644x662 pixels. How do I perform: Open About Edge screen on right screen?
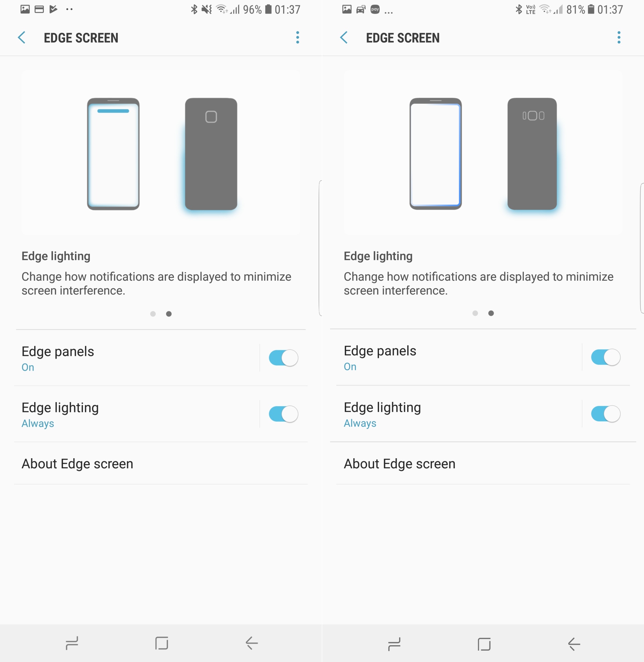click(483, 463)
